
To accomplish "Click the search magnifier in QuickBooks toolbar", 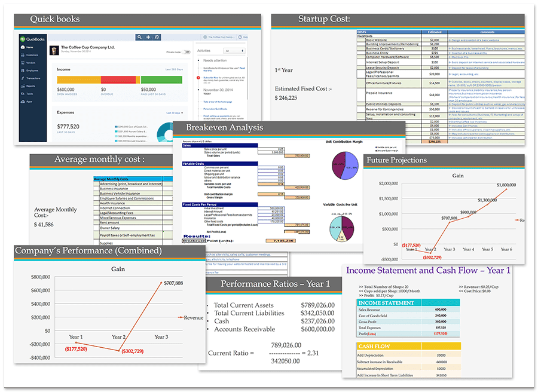I will (x=139, y=36).
